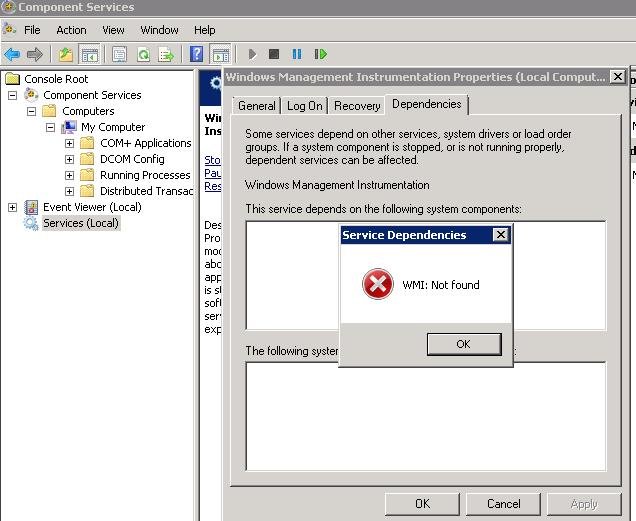Image resolution: width=636 pixels, height=521 pixels.
Task: Switch to the General tab
Action: pyautogui.click(x=257, y=106)
